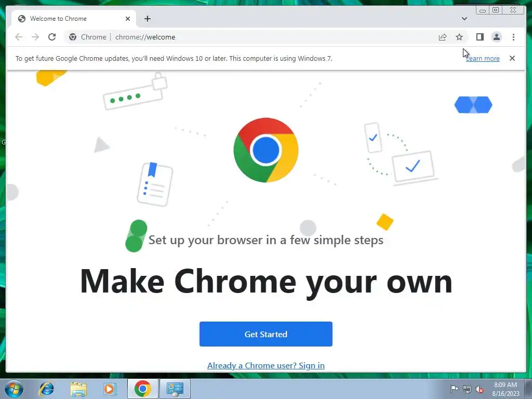
Task: Open the Learn more link
Action: (x=483, y=58)
